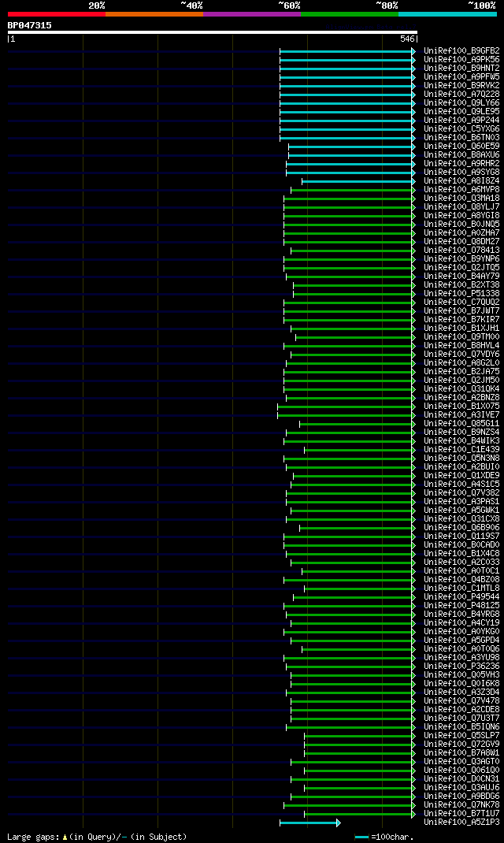Select the UniRef100_A5Z1P3 label
The width and height of the screenshot is (504, 843).
click(x=461, y=822)
